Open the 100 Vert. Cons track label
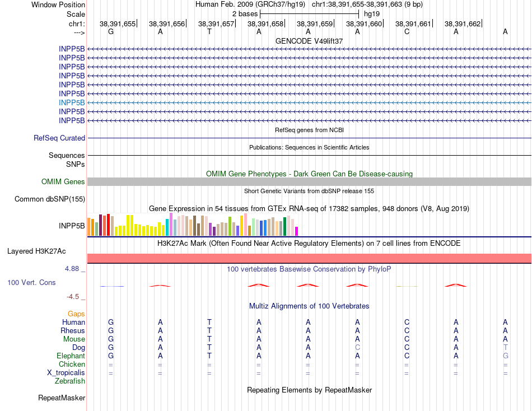532x411 pixels. tap(31, 282)
